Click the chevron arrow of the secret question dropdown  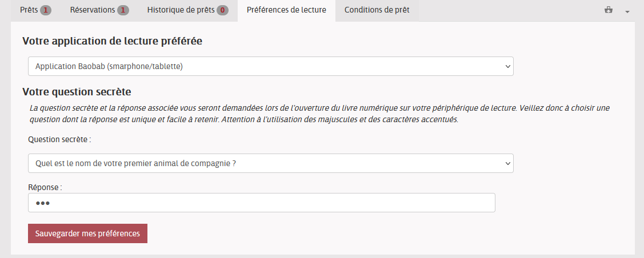pyautogui.click(x=508, y=163)
